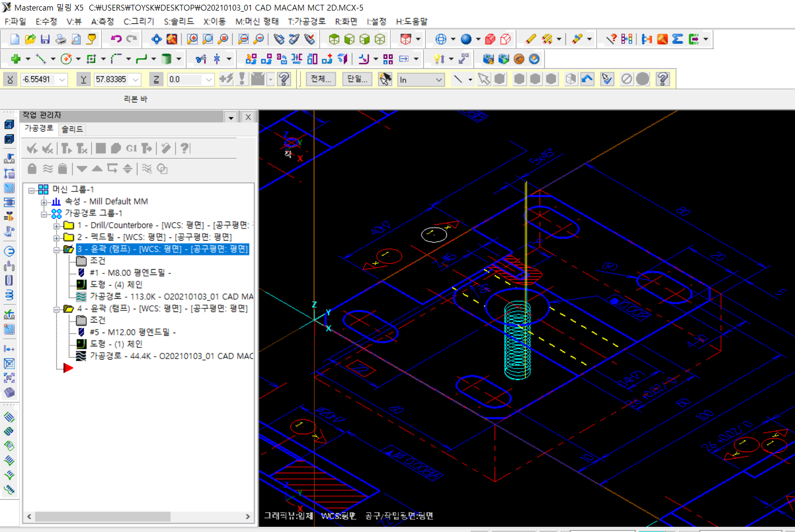This screenshot has height=532, width=795.
Task: Click the toolpath help question mark icon
Action: (185, 149)
